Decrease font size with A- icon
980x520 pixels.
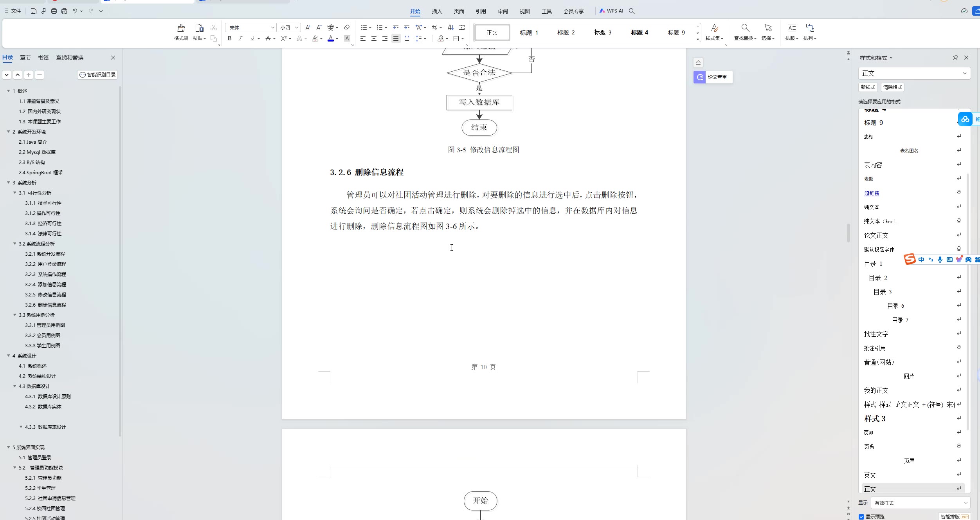pyautogui.click(x=319, y=27)
